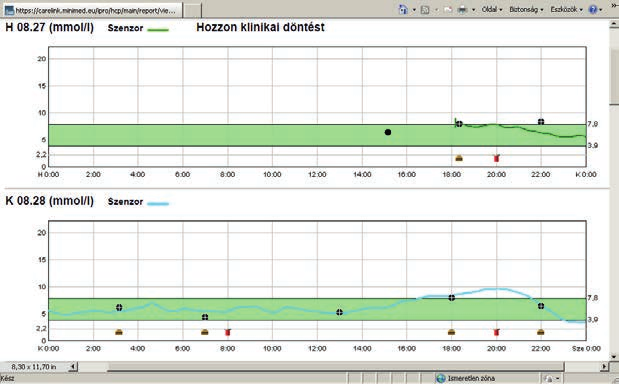Click the horizontal scrollbar left arrow
The height and width of the screenshot is (384, 619).
click(x=73, y=367)
